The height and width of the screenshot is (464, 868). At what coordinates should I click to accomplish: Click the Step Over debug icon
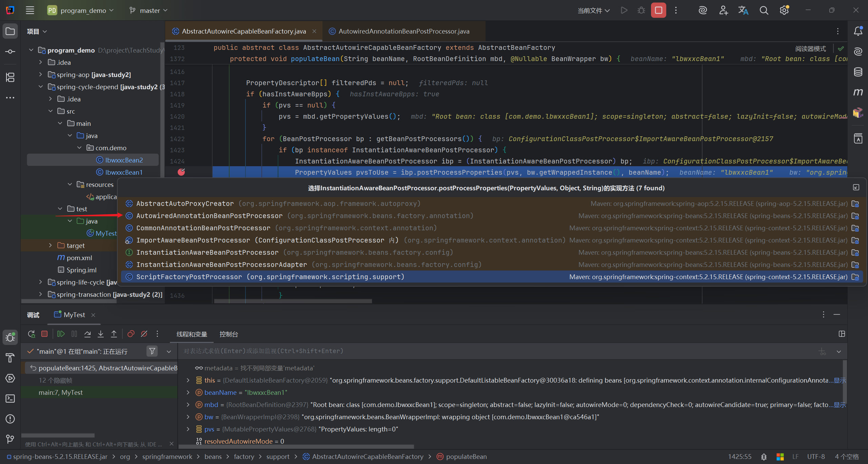pyautogui.click(x=87, y=334)
